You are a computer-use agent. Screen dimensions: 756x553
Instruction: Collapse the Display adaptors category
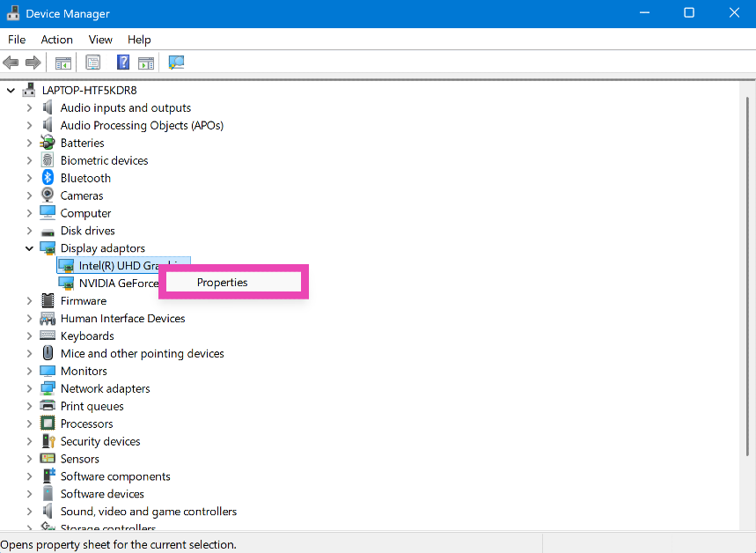tap(29, 248)
